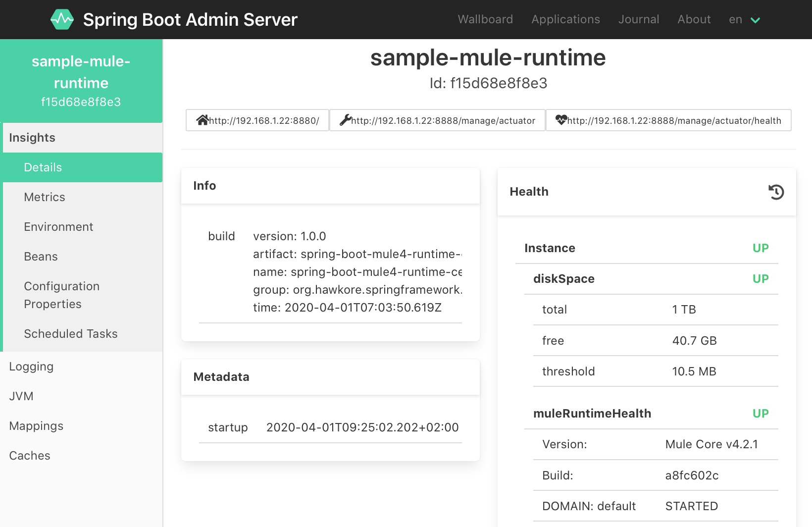Open the About page
Screen dimensions: 812x527
694,19
